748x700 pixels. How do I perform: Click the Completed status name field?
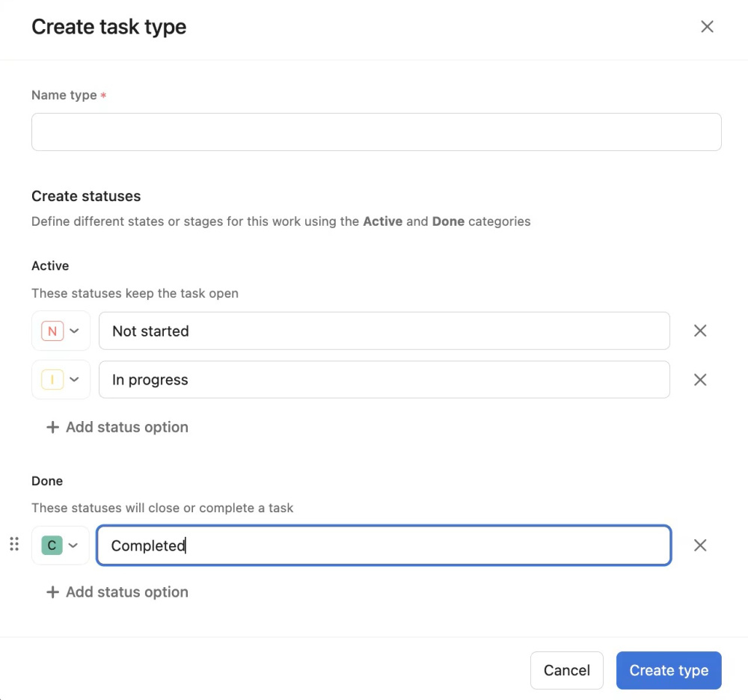(384, 545)
